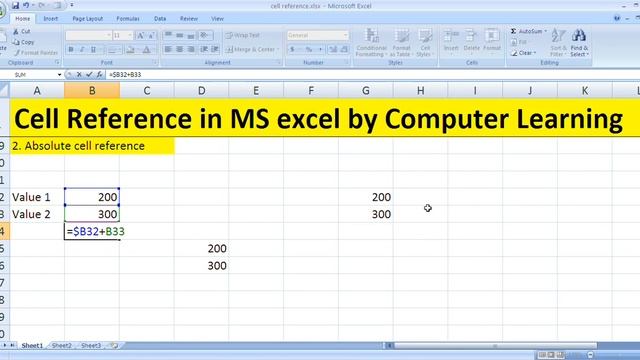This screenshot has height=360, width=640.
Task: Click the Increase Decimal icon
Action: tap(333, 49)
